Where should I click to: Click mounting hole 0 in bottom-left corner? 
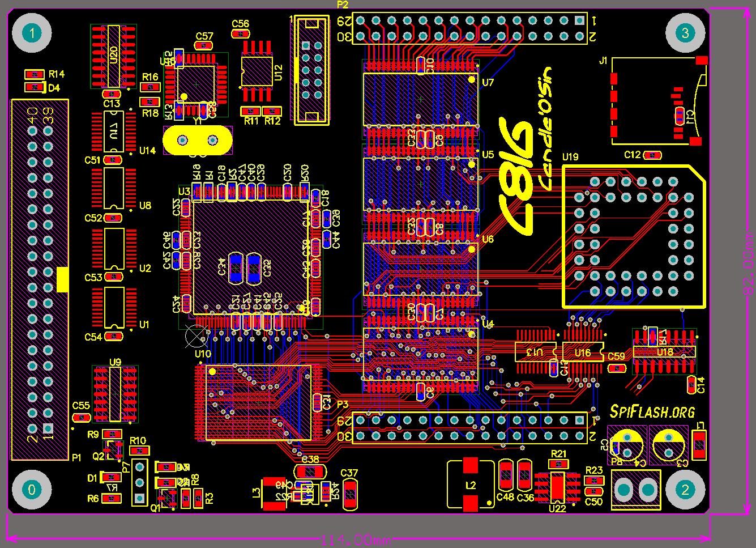point(32,489)
